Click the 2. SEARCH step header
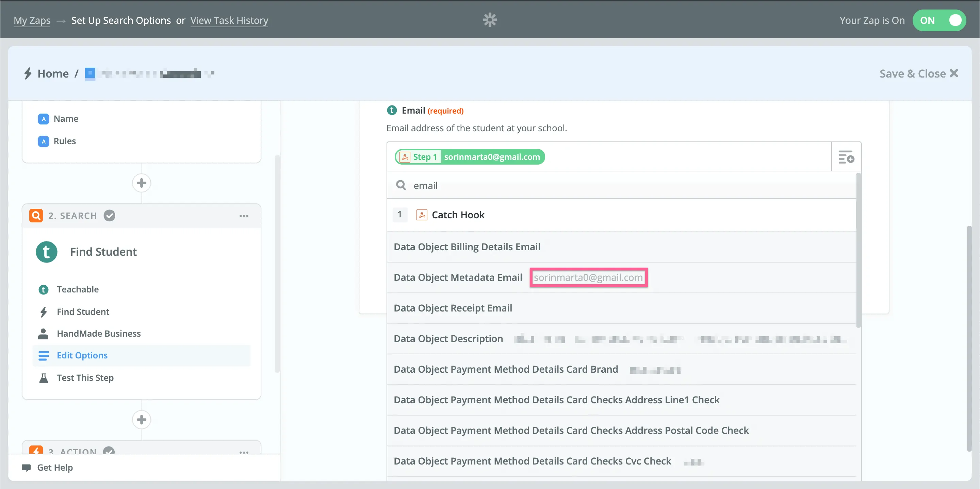 [x=142, y=216]
